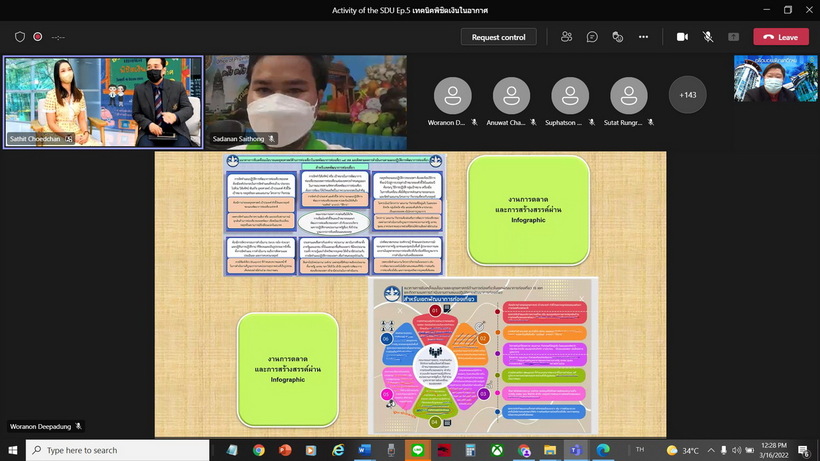Open the TH language input menu
This screenshot has width=820, height=461.
pos(639,451)
